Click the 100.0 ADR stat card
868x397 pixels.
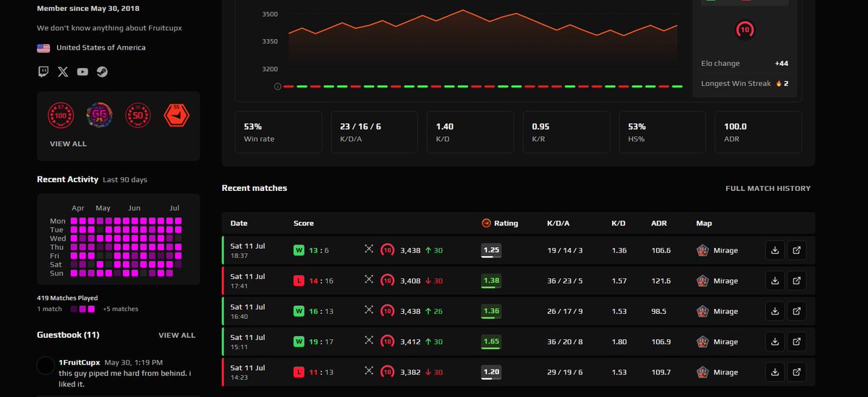tap(758, 132)
